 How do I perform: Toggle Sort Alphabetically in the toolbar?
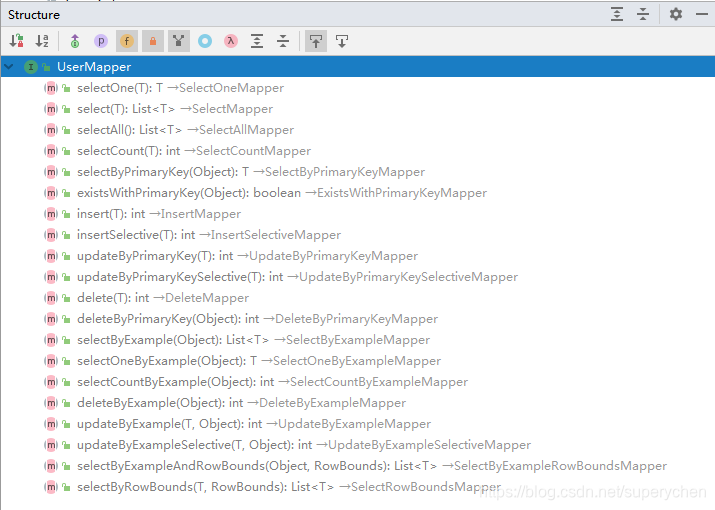[42, 41]
